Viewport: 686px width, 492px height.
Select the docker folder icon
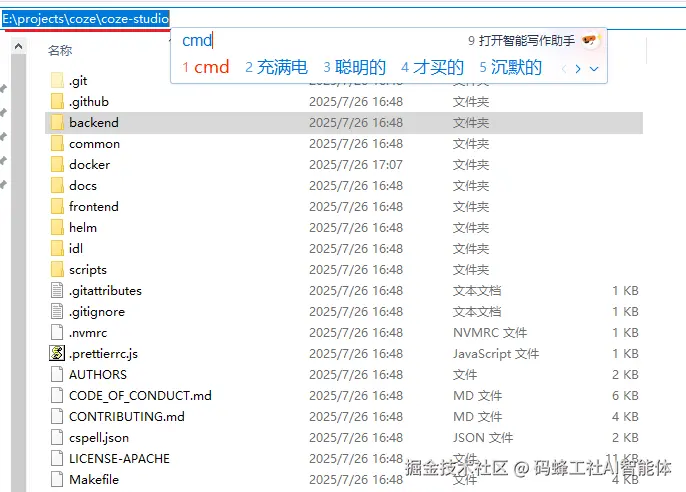[x=57, y=164]
